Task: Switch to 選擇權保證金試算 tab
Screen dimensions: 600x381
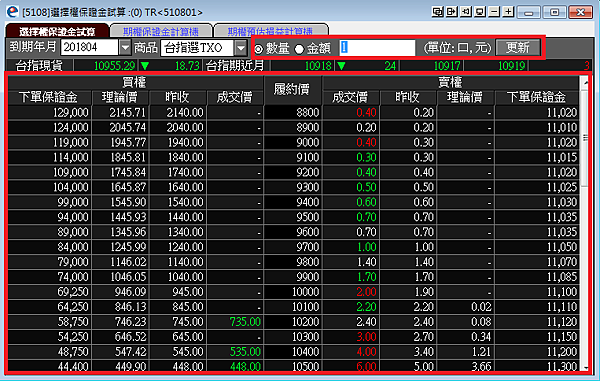Action: point(57,31)
